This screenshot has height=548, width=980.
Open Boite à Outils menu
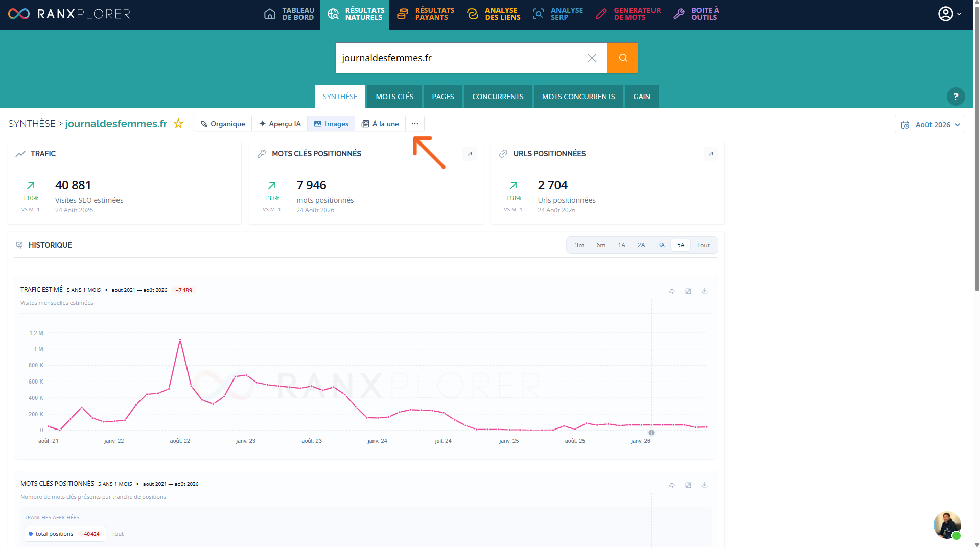coord(696,14)
